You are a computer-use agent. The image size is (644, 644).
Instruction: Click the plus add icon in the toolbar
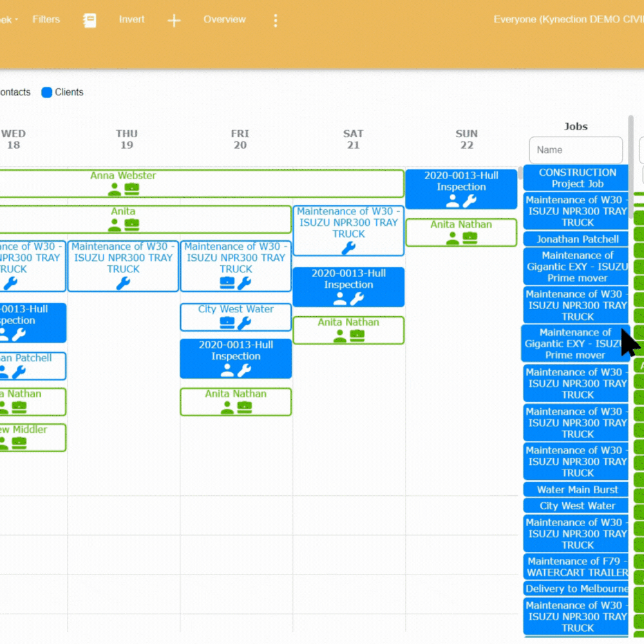pyautogui.click(x=174, y=20)
